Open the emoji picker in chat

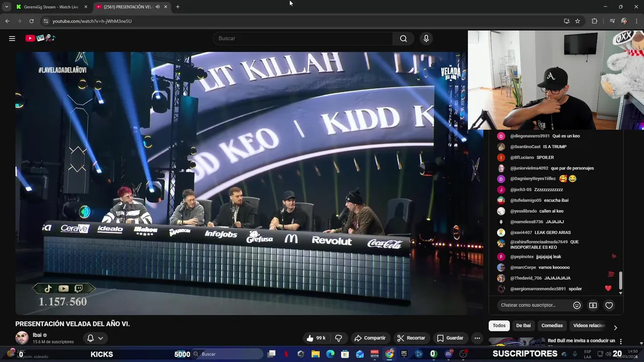coord(577,305)
